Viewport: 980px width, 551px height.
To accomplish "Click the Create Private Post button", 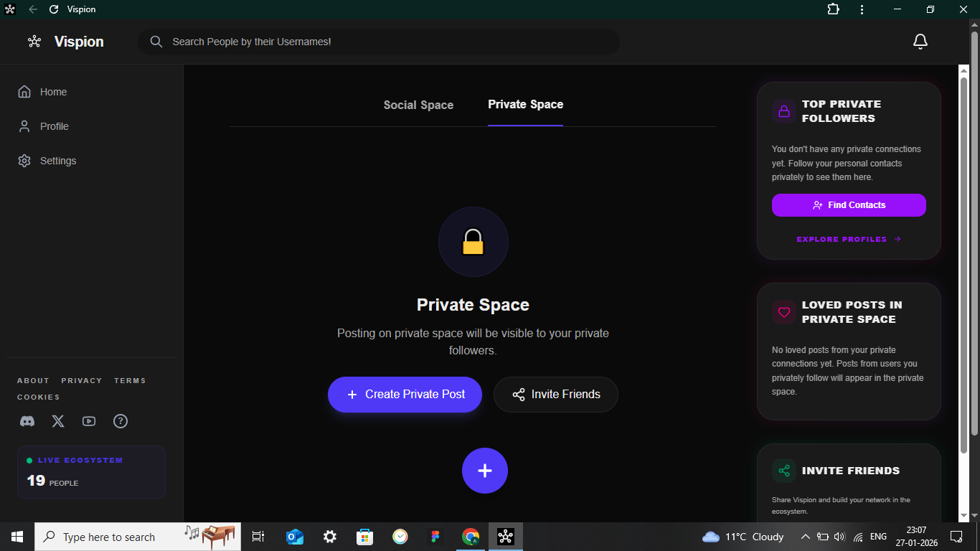I will 405,395.
